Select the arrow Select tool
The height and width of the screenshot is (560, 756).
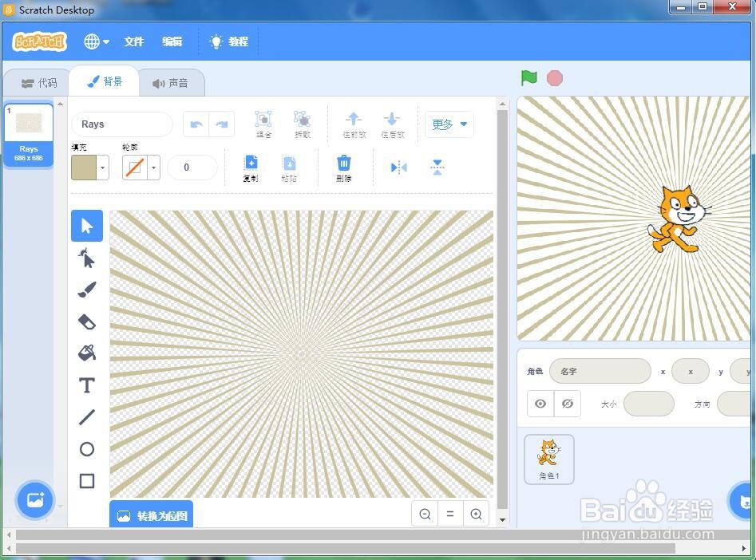click(87, 226)
